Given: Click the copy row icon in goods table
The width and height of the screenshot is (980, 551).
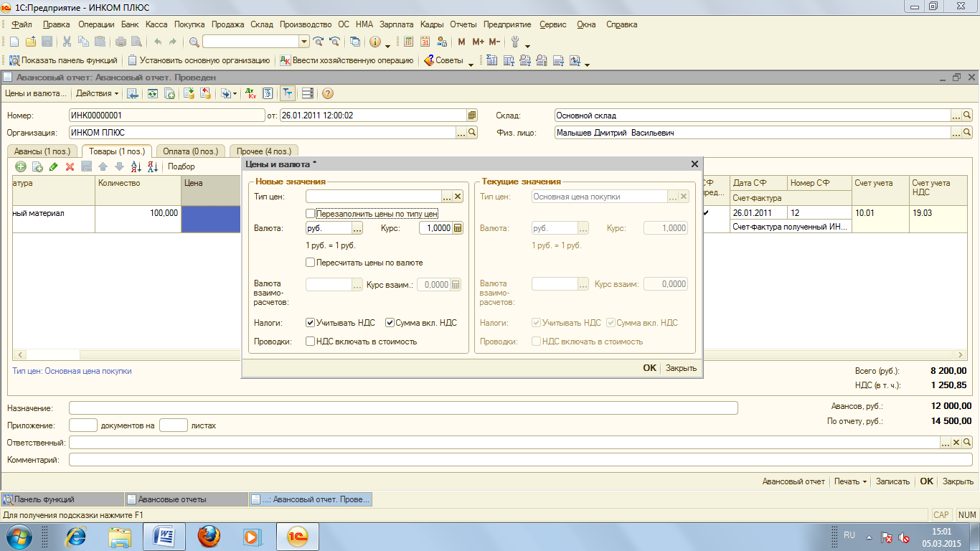Looking at the screenshot, I should [x=37, y=166].
